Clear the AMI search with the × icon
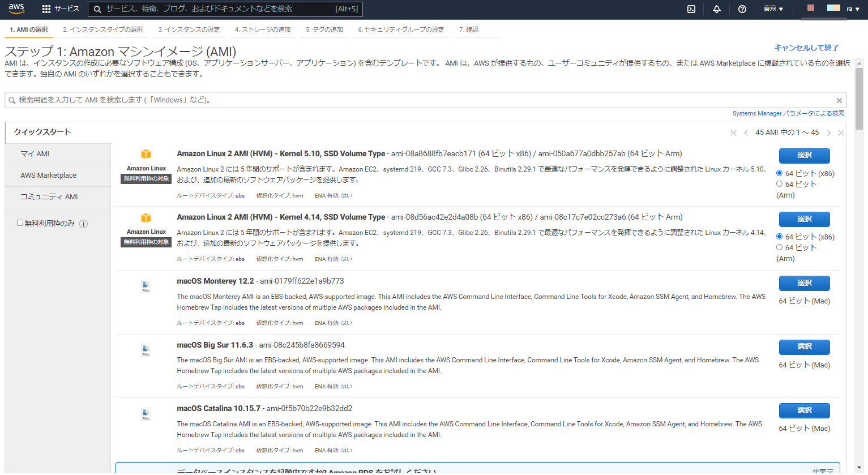 pyautogui.click(x=840, y=100)
